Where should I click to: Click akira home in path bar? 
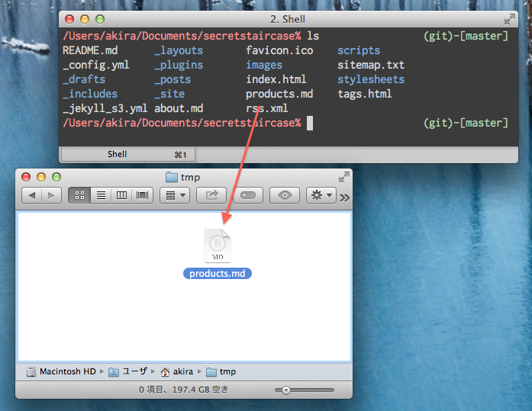(177, 371)
